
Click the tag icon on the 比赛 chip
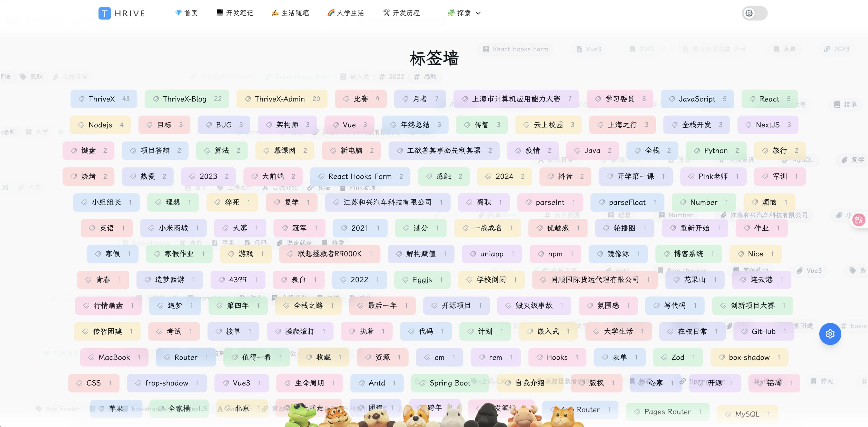pyautogui.click(x=346, y=99)
